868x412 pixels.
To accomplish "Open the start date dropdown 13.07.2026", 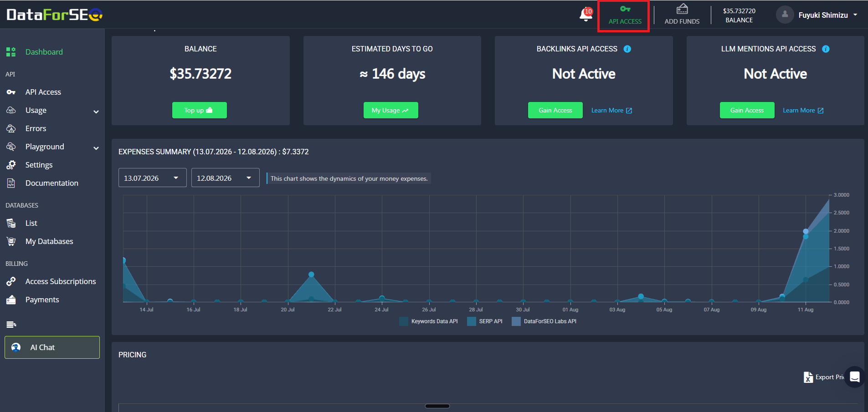I will [x=153, y=178].
